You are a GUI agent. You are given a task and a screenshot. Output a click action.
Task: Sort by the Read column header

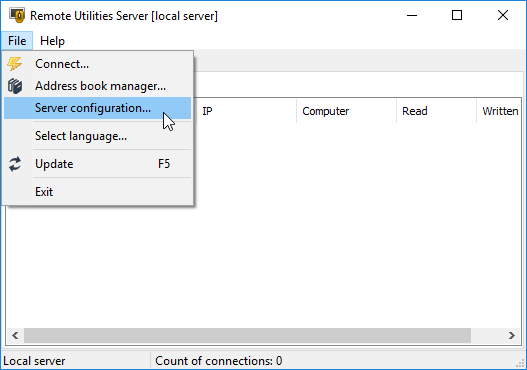click(436, 111)
